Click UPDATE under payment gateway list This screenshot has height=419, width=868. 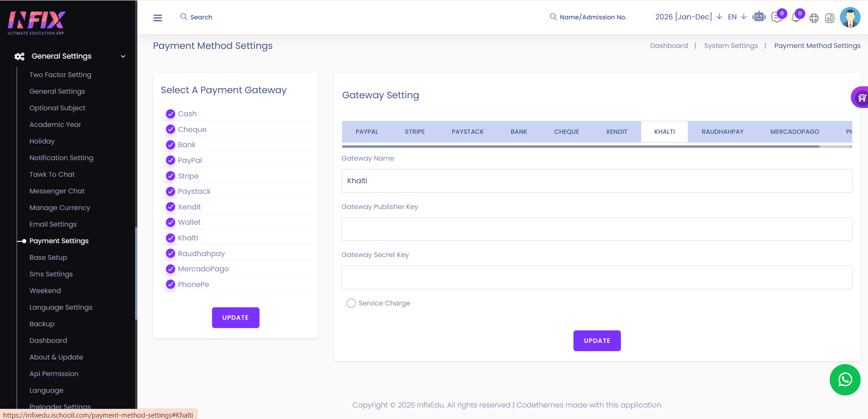click(236, 317)
